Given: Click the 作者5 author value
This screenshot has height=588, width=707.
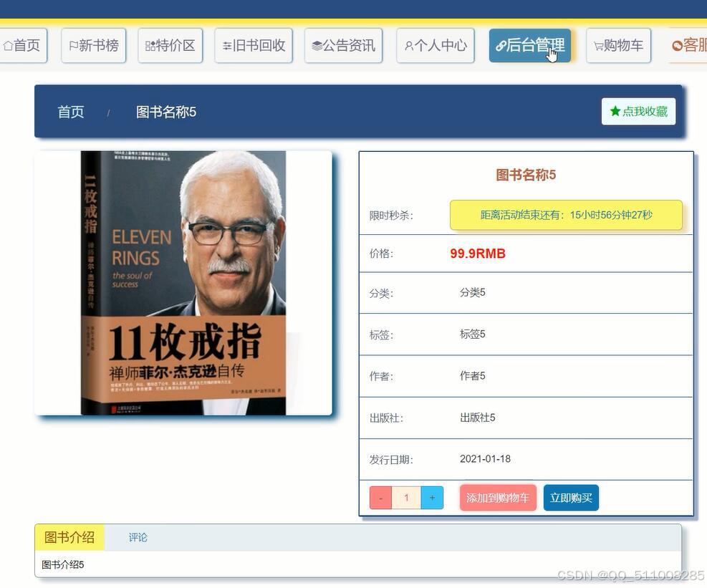Looking at the screenshot, I should [473, 375].
